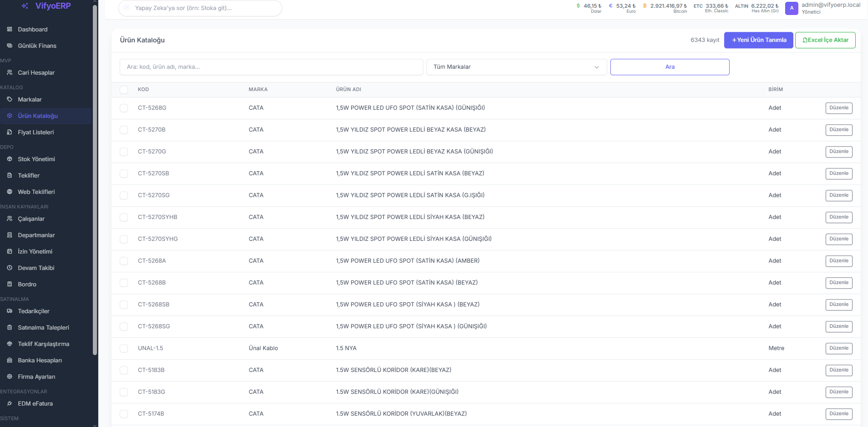Click the Euro rate icon
Screen dimensions: 868x427
(611, 6)
